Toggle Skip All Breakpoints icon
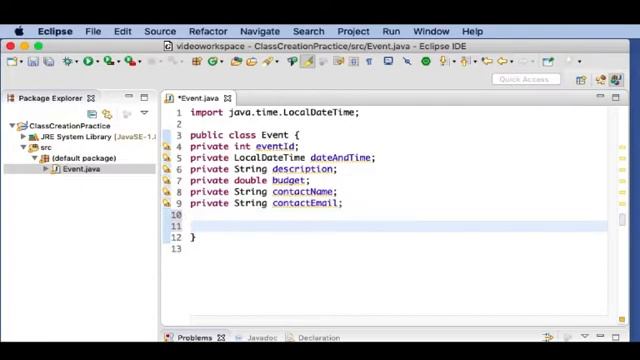The height and width of the screenshot is (360, 640). 407,61
